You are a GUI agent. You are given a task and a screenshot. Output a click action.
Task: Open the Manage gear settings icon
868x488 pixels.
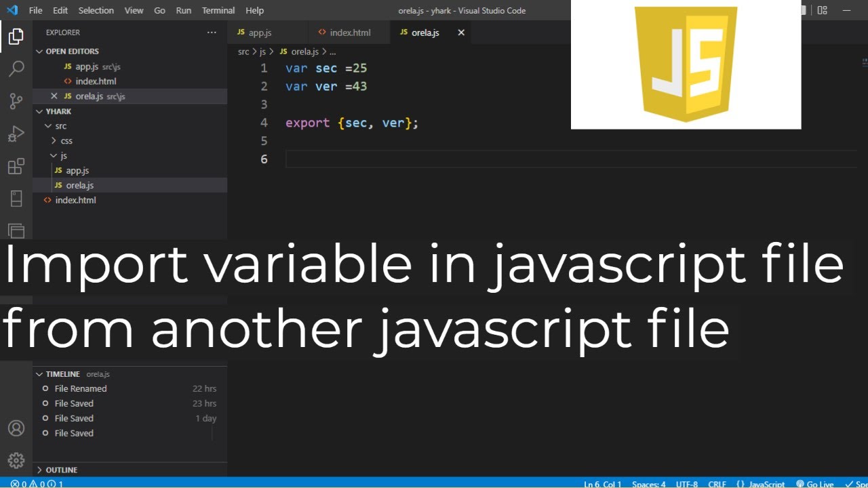(x=16, y=460)
